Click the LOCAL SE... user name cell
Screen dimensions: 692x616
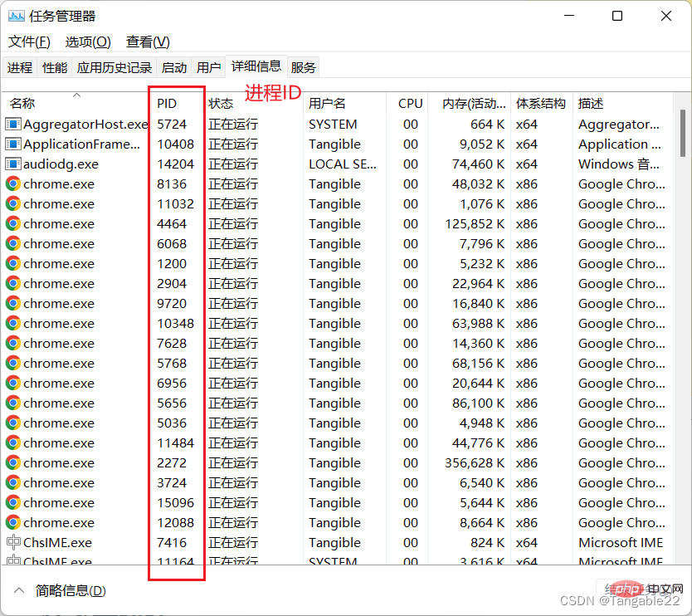(343, 164)
